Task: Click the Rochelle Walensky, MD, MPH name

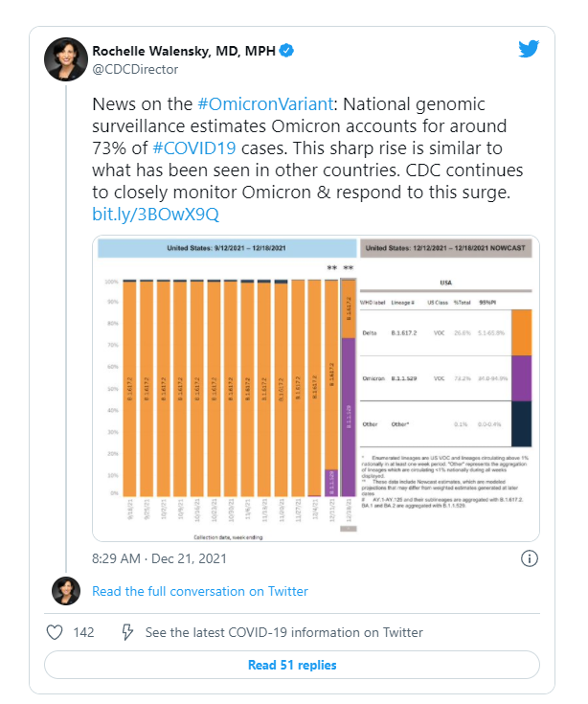Action: click(x=182, y=50)
